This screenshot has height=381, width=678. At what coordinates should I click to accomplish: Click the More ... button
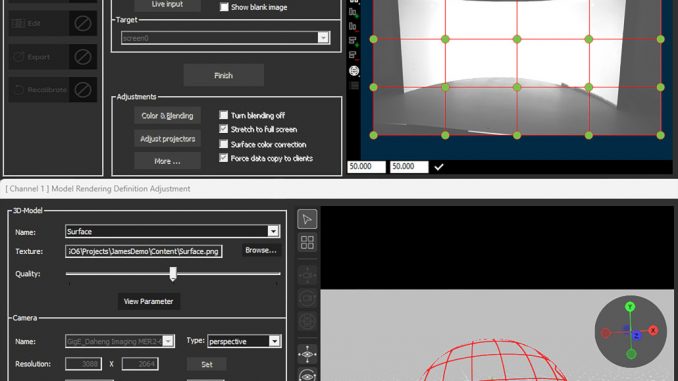(167, 161)
